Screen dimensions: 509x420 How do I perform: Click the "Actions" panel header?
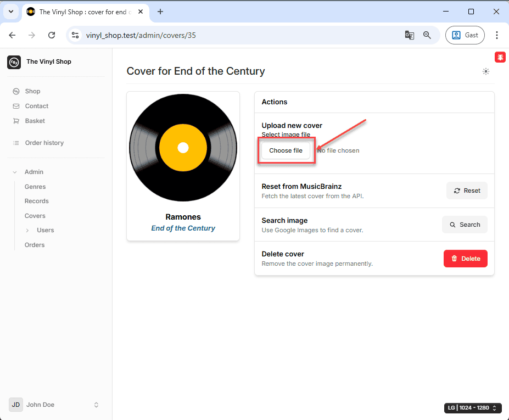pos(275,102)
